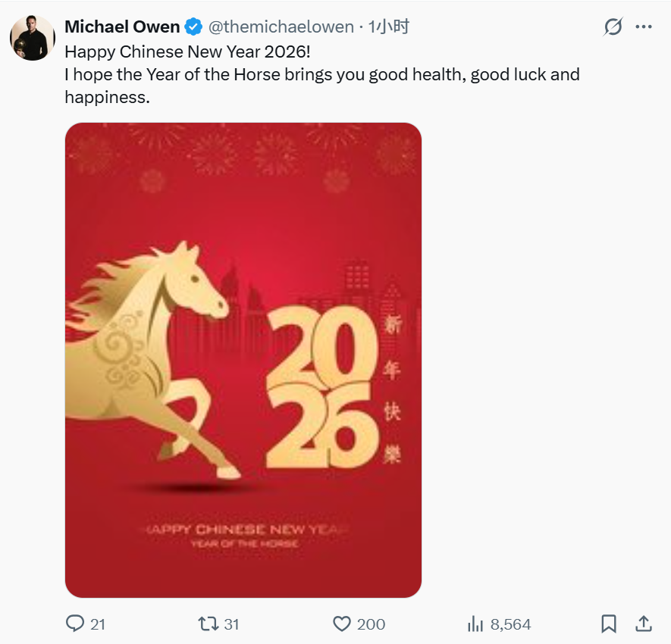The image size is (671, 644).
Task: Click the share upload arrow icon
Action: click(x=643, y=623)
